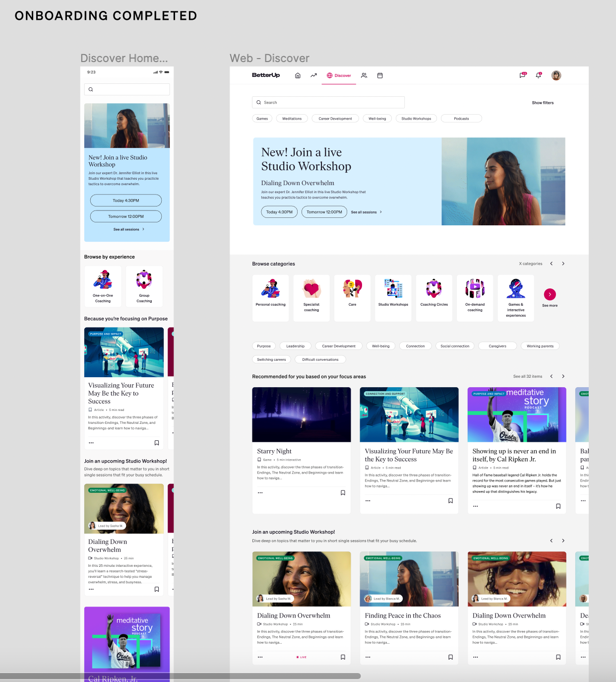Open See all sessions in web banner
The image size is (616, 682).
367,212
